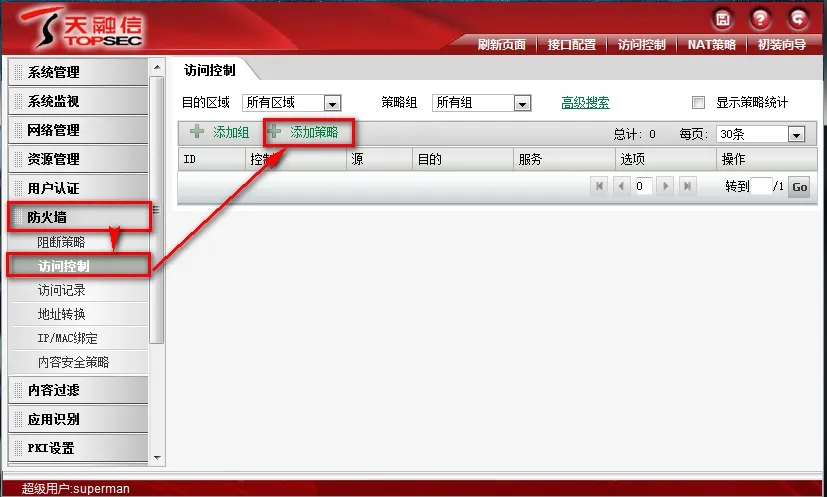
Task: Open the 策略组 dropdown
Action: 481,103
